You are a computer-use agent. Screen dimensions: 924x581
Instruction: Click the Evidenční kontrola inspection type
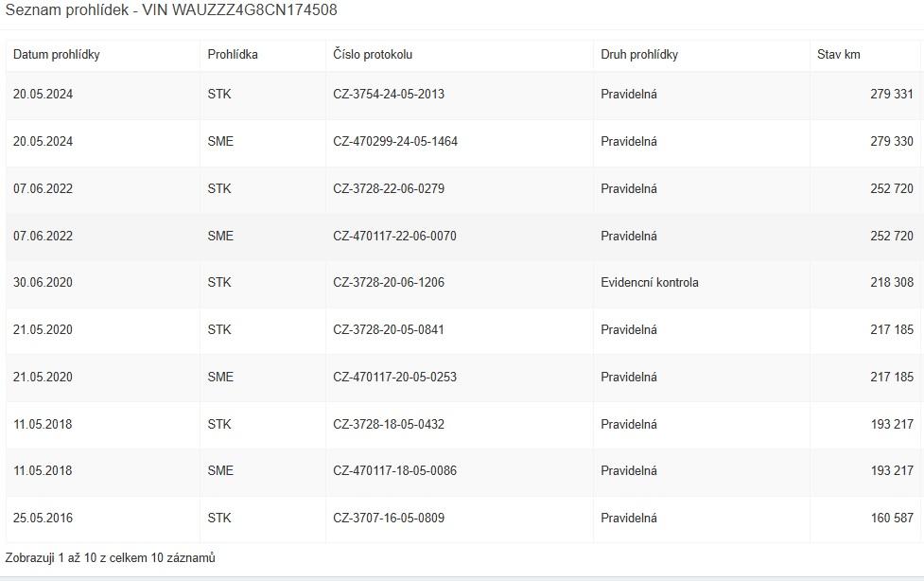(650, 283)
